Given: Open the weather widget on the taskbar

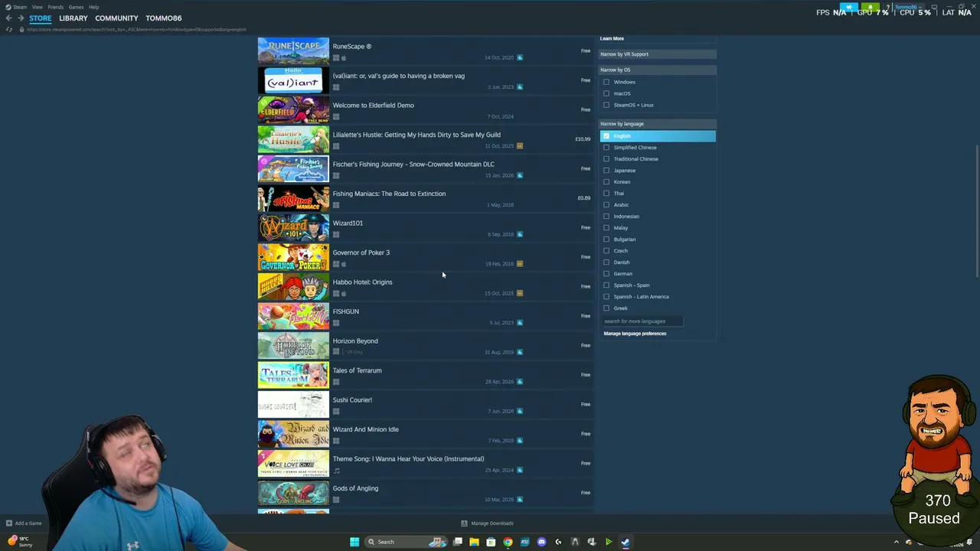Looking at the screenshot, I should (19, 542).
